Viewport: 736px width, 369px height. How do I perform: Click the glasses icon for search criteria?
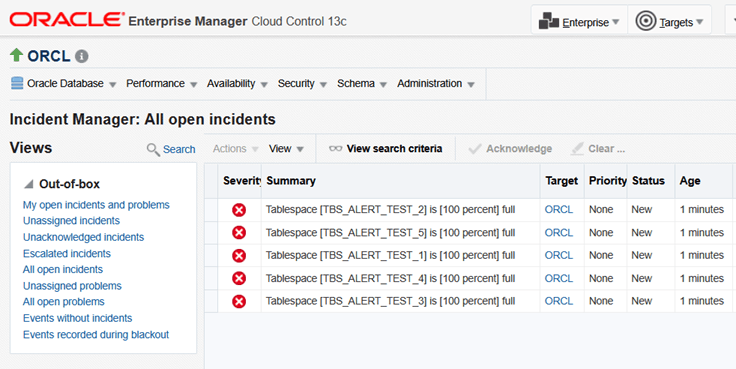coord(335,149)
